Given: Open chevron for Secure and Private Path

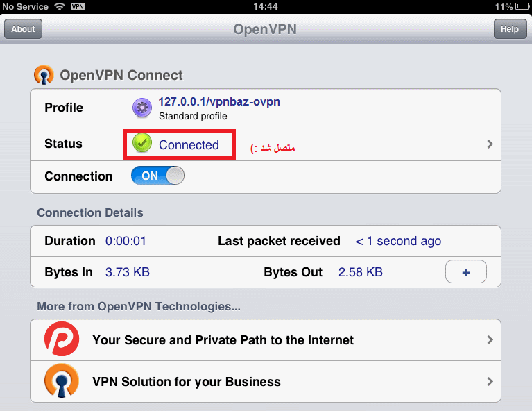Looking at the screenshot, I should (490, 339).
